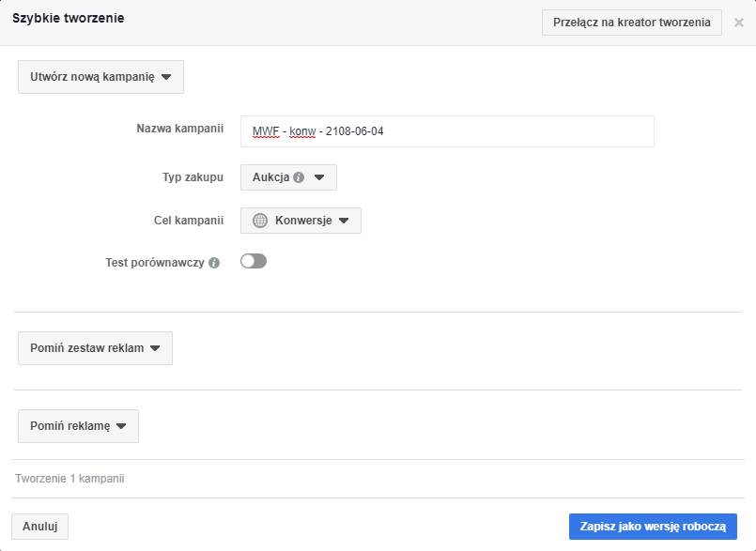Click the info icon inside Aukcja button
This screenshot has height=551, width=756.
pyautogui.click(x=299, y=177)
